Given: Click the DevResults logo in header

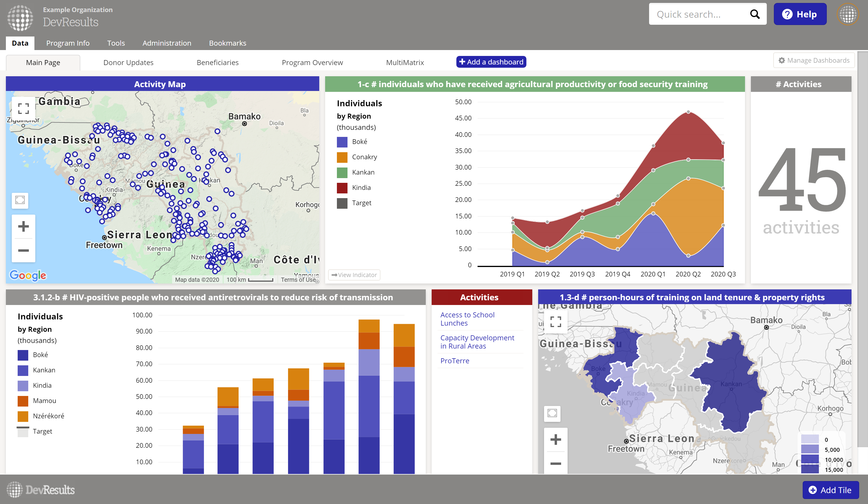Looking at the screenshot, I should (x=21, y=17).
